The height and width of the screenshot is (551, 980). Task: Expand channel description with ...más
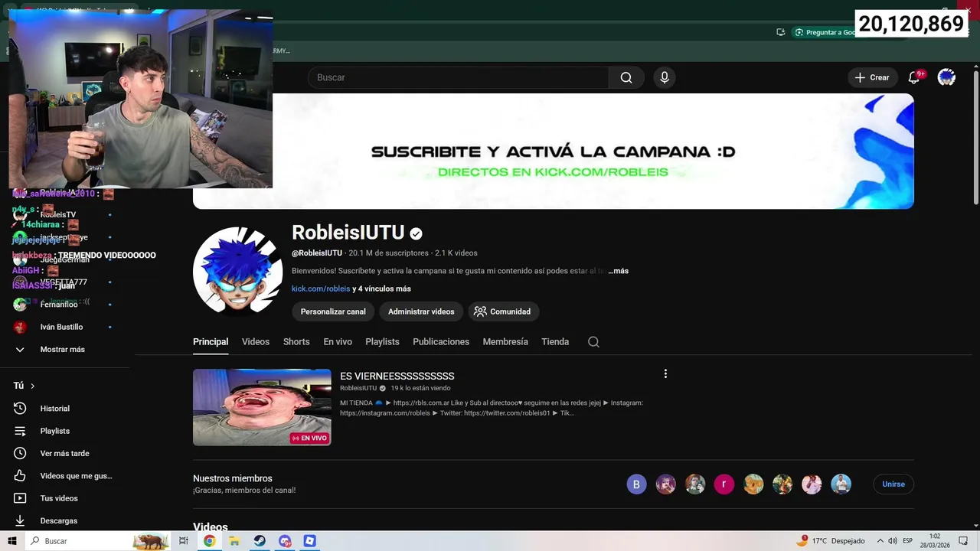618,271
